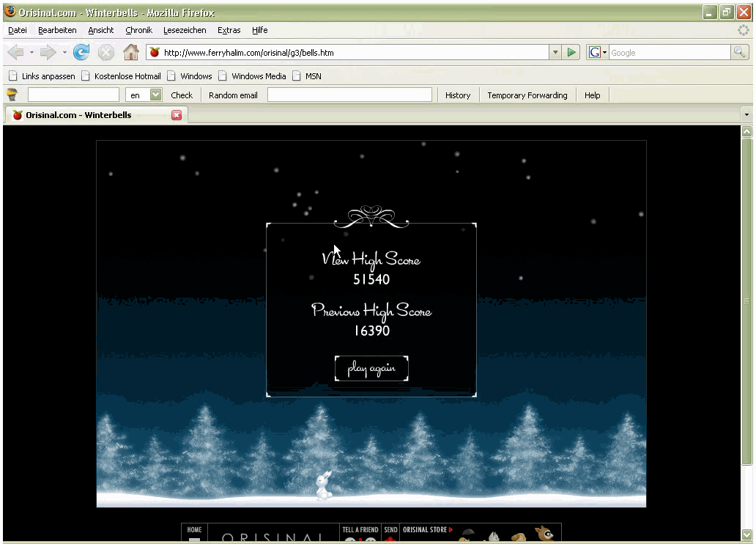Click the search magnifier icon

(x=739, y=52)
